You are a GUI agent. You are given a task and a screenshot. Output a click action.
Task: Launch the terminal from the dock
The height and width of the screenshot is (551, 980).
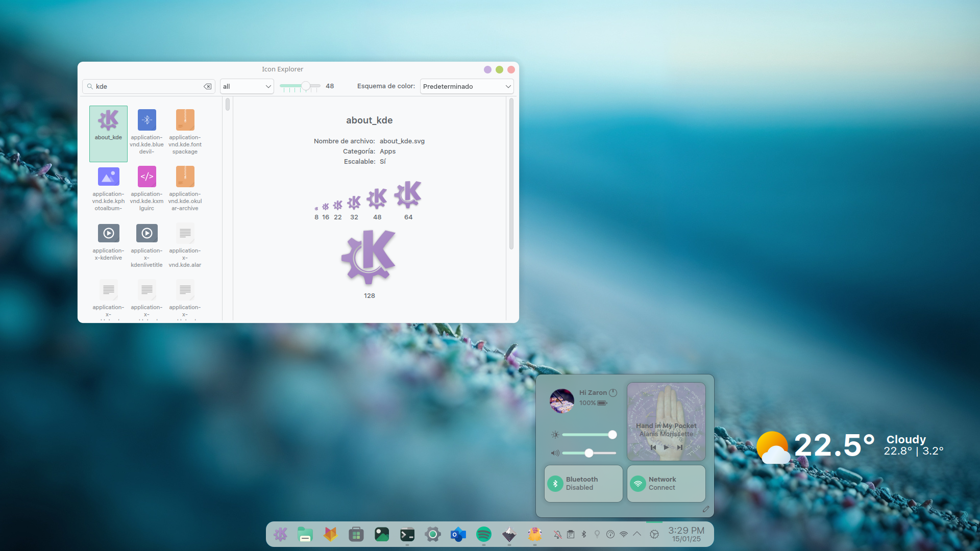pos(407,534)
